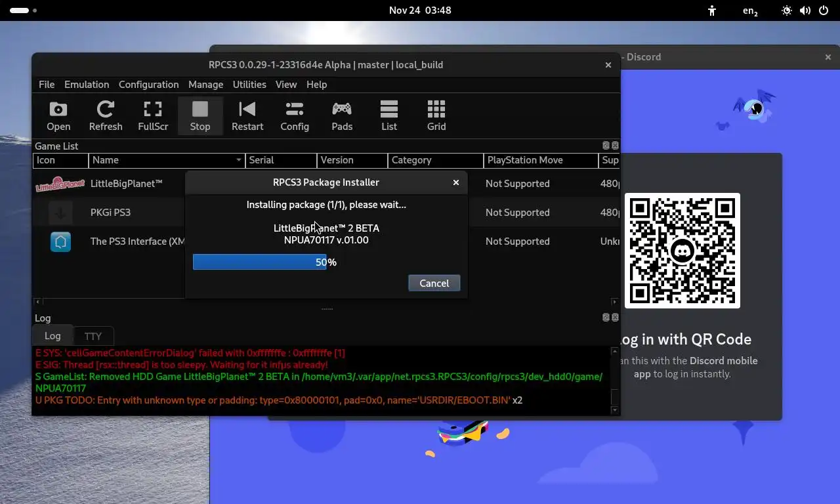
Task: Sort by the Name column header
Action: coord(167,160)
